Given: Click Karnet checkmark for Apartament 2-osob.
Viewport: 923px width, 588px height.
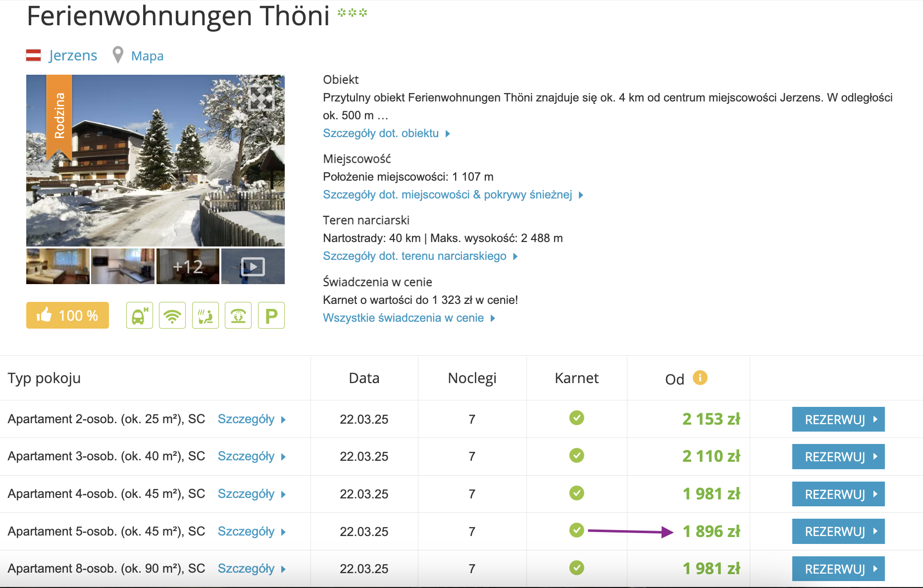Looking at the screenshot, I should click(x=576, y=418).
